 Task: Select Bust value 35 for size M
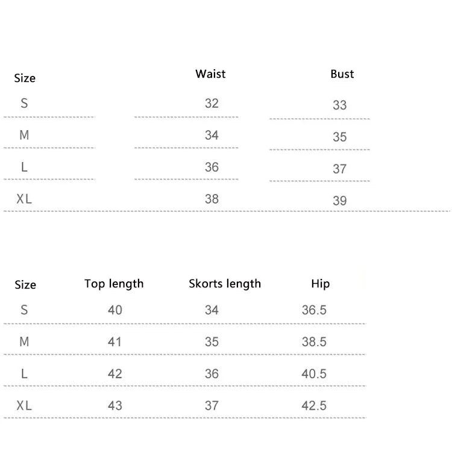coord(340,137)
